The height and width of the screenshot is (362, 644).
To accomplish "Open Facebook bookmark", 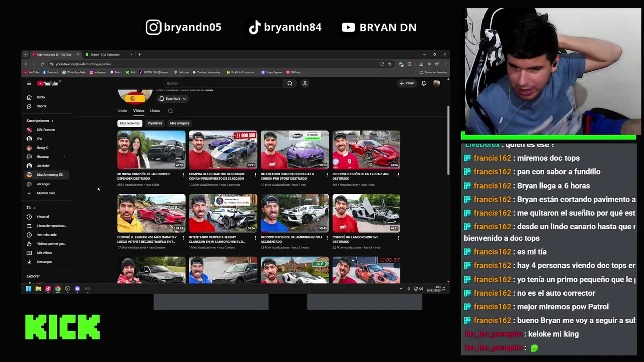I will click(x=50, y=72).
